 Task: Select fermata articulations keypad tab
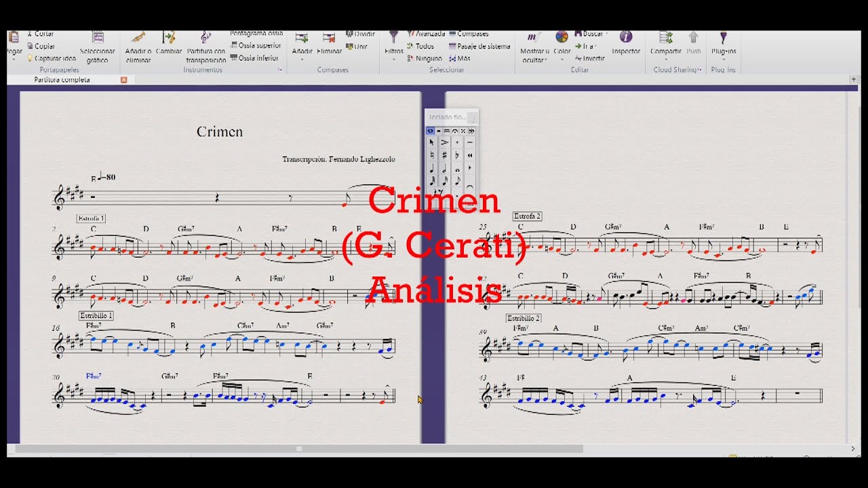455,131
